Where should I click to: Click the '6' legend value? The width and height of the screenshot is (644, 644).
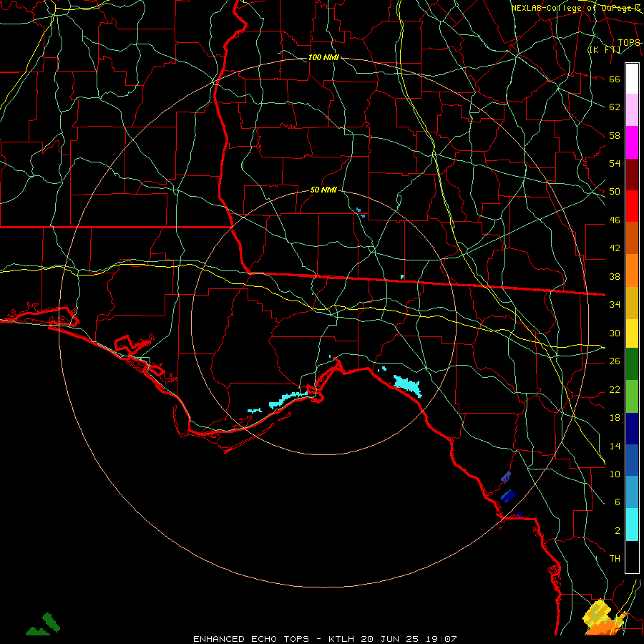(618, 502)
